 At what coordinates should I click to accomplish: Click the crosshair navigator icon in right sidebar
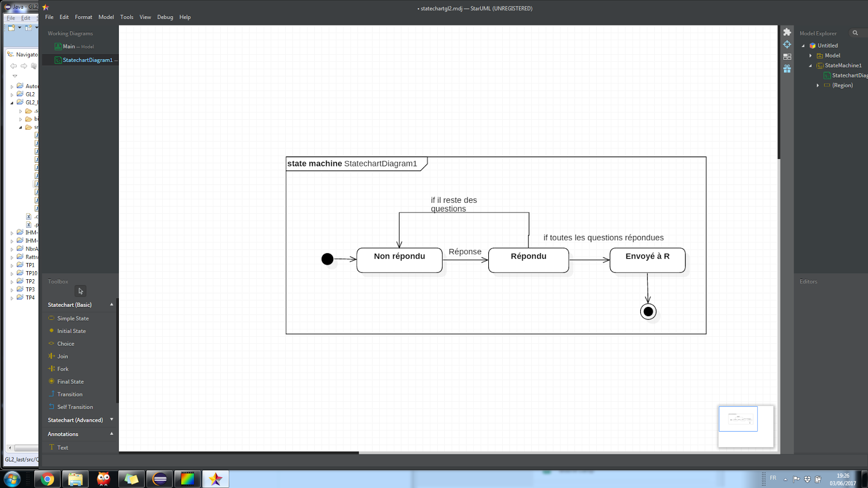(787, 44)
